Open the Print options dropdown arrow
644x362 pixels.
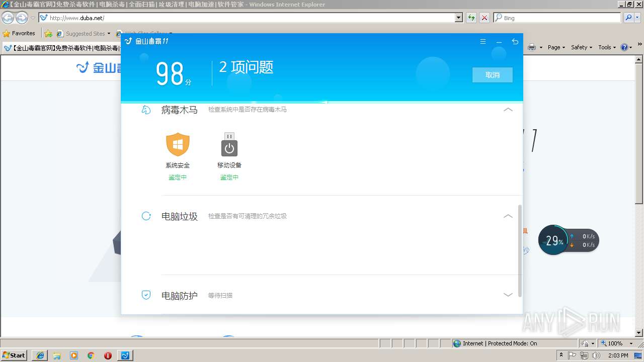(x=541, y=47)
